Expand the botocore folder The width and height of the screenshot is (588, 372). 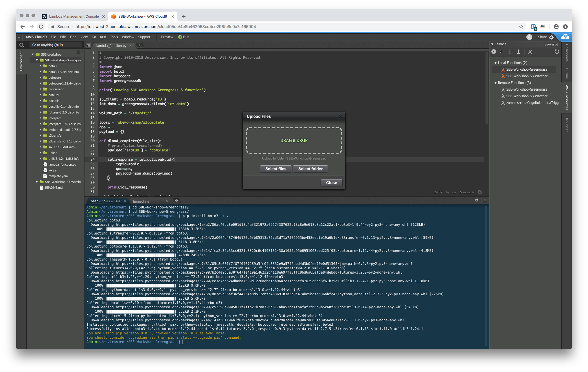pyautogui.click(x=40, y=78)
